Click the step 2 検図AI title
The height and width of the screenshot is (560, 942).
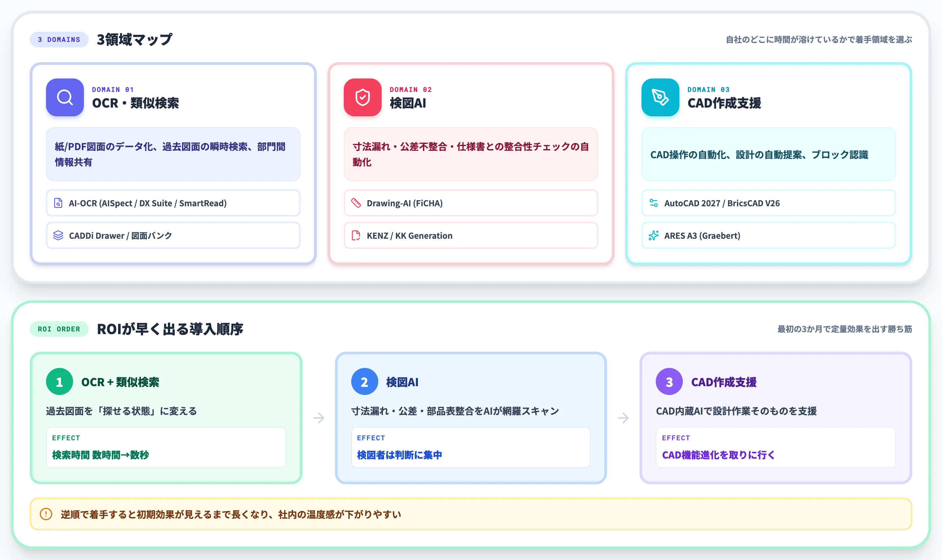point(402,382)
